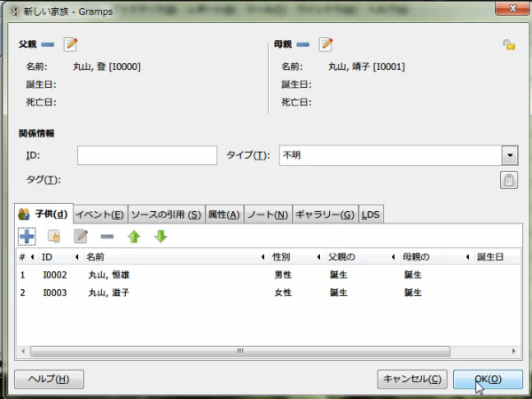Click the ヘルプ(H) button
532x399 pixels.
tap(49, 379)
